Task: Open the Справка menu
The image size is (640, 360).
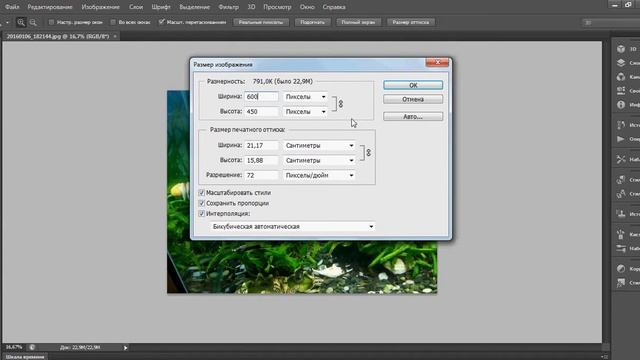Action: [x=334, y=7]
